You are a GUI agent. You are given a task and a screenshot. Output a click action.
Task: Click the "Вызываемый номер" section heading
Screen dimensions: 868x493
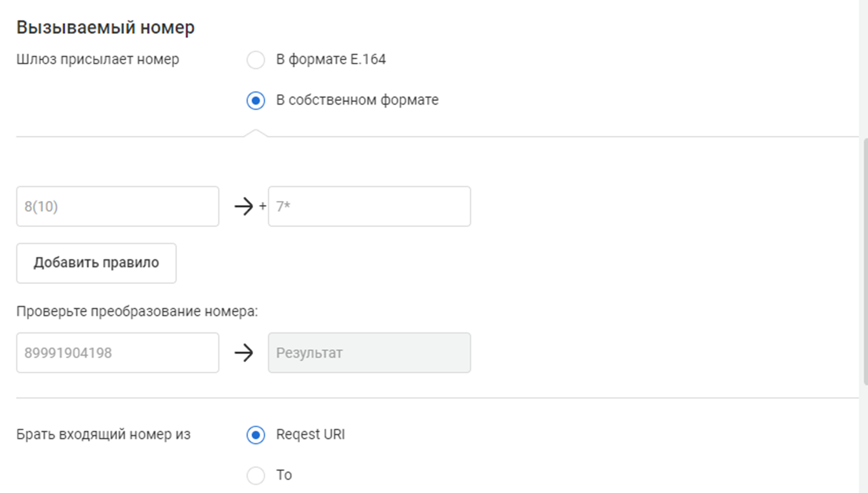pos(105,27)
